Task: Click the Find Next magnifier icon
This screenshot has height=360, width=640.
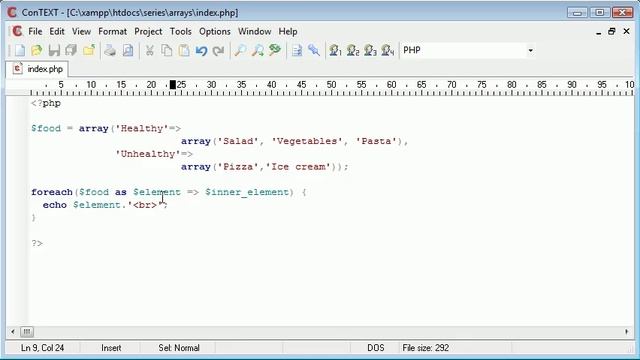Action: (257, 51)
